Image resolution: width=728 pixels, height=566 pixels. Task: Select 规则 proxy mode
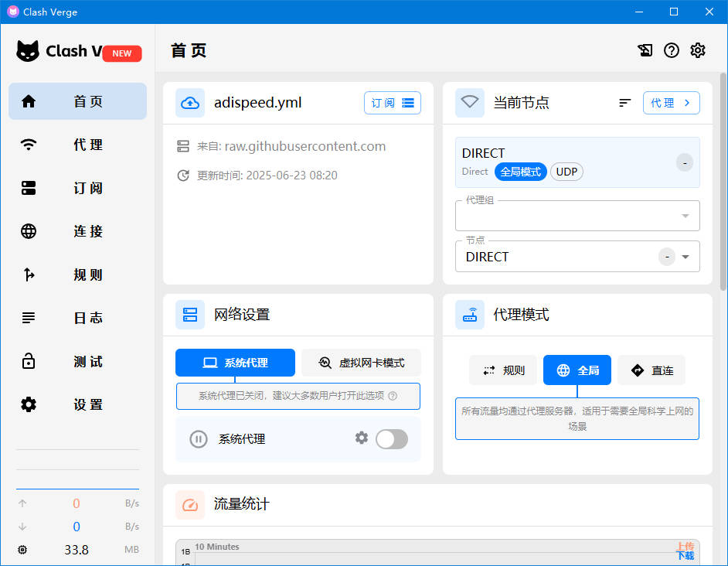click(x=503, y=370)
